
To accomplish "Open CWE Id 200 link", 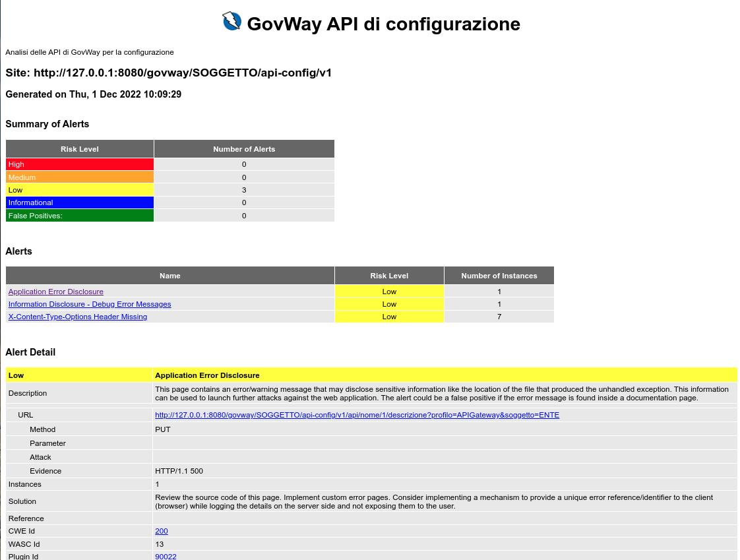I will point(162,531).
